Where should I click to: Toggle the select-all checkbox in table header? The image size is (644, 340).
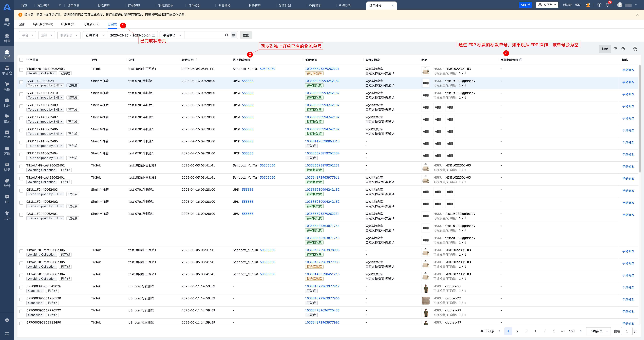[21, 60]
